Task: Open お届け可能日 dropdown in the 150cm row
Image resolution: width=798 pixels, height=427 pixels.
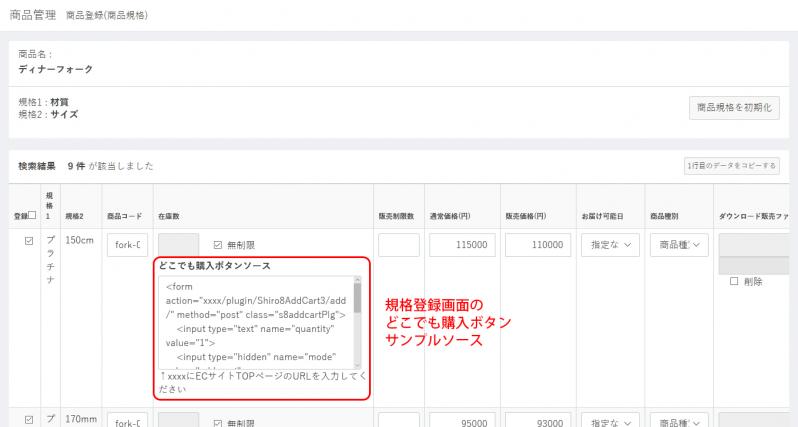Action: click(x=610, y=245)
